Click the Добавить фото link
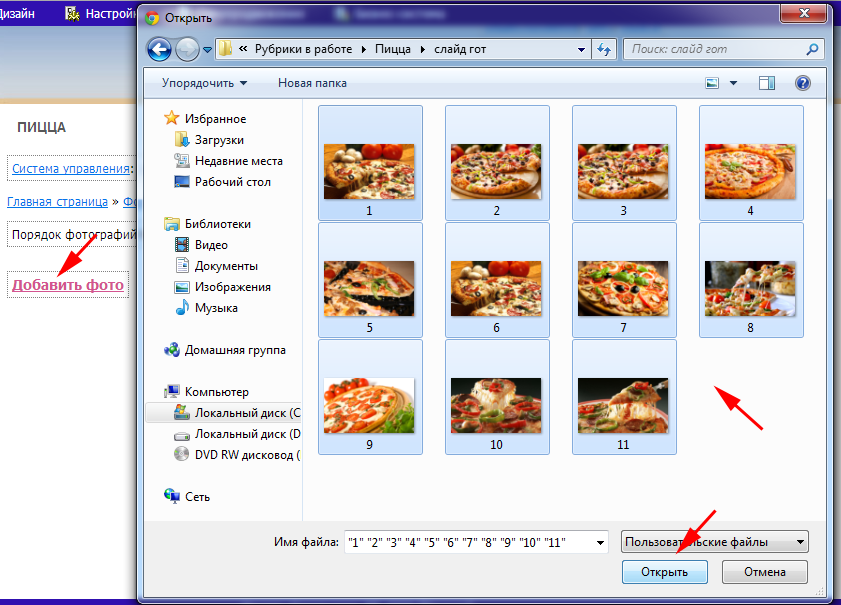841x605 pixels. (x=68, y=285)
